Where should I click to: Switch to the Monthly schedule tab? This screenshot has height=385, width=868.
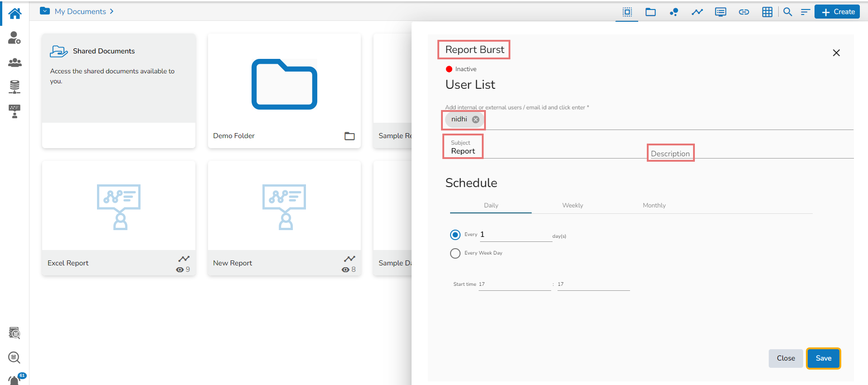pyautogui.click(x=654, y=205)
